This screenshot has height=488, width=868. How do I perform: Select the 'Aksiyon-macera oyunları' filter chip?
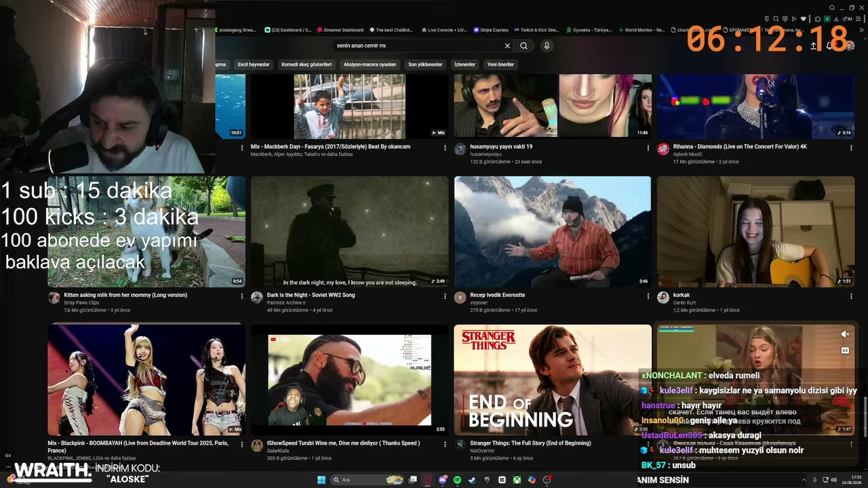tap(370, 64)
